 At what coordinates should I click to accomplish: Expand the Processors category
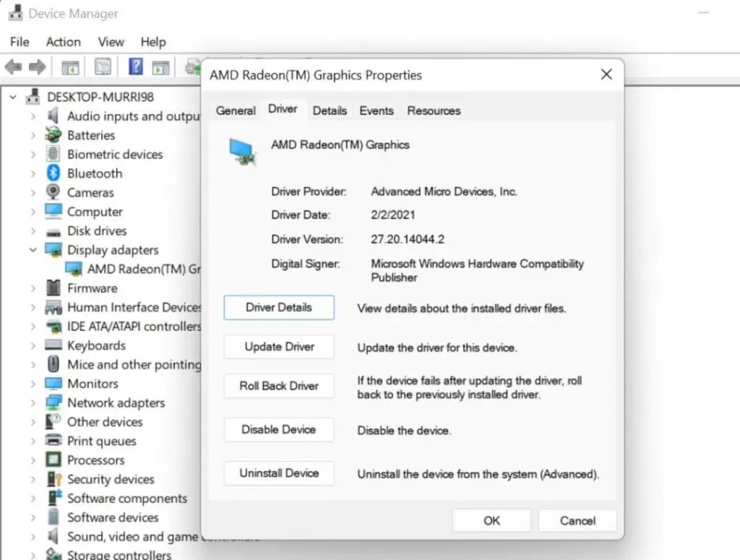click(35, 460)
